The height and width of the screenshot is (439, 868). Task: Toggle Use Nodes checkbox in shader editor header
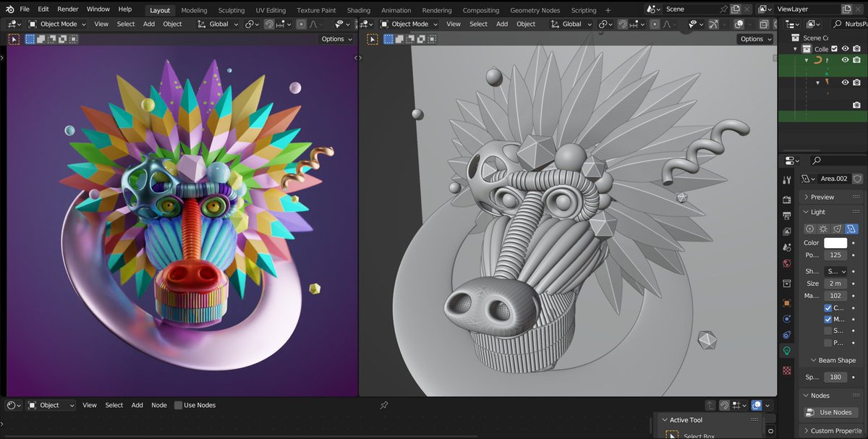(178, 406)
